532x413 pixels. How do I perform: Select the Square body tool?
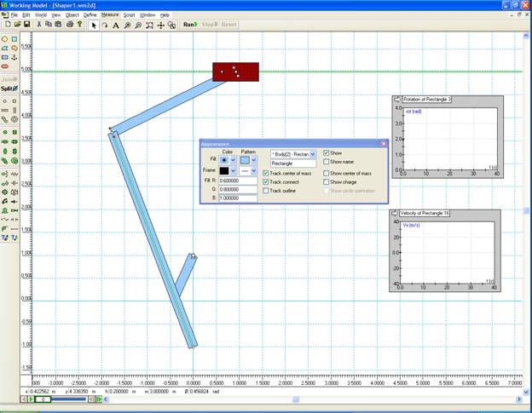click(x=14, y=39)
